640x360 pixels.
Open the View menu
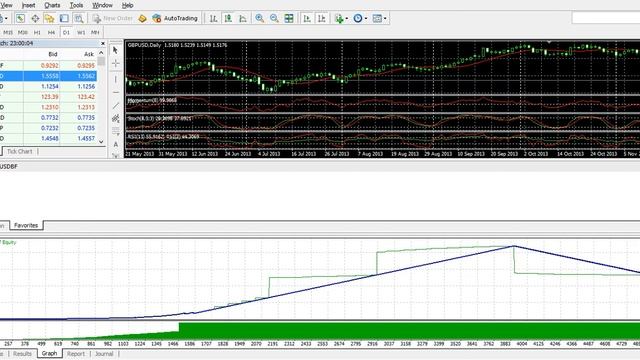(6, 5)
